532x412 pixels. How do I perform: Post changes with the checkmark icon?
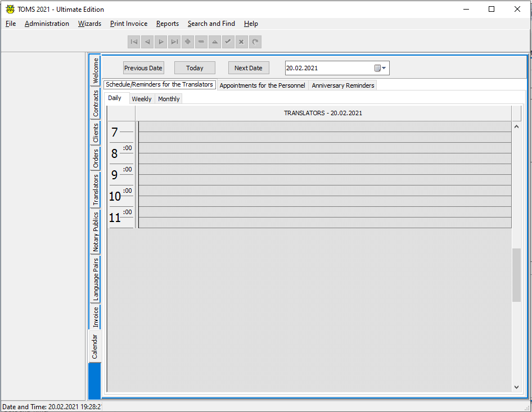228,42
